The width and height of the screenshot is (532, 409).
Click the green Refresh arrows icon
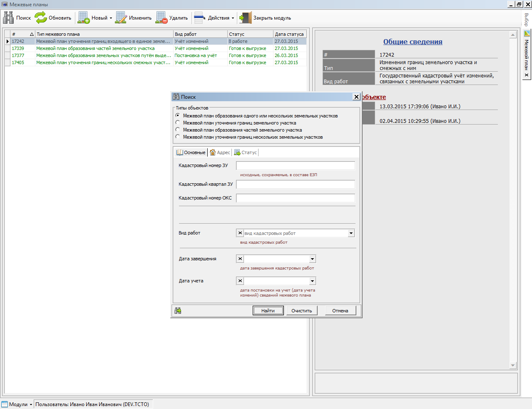[41, 18]
